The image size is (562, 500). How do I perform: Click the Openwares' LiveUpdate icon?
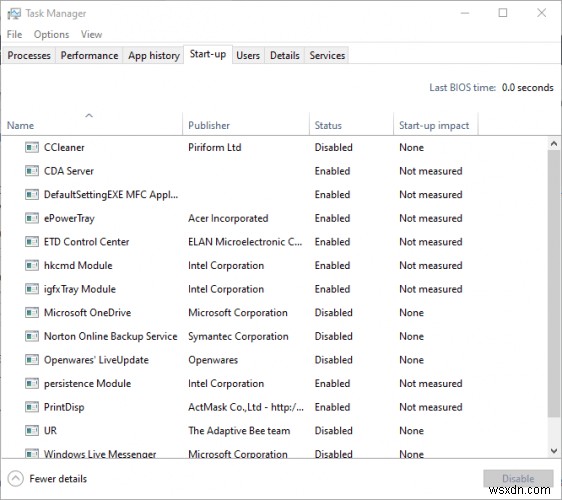pyautogui.click(x=32, y=360)
